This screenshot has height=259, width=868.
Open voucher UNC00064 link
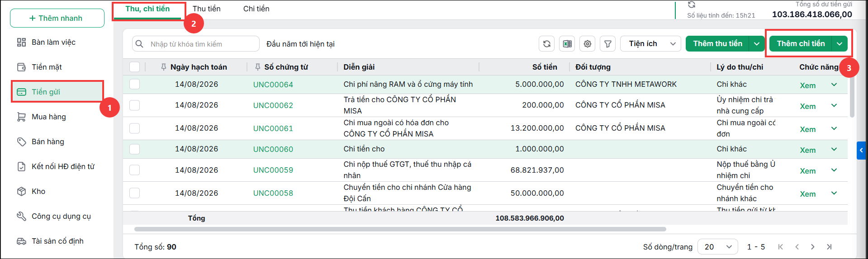[x=273, y=85]
